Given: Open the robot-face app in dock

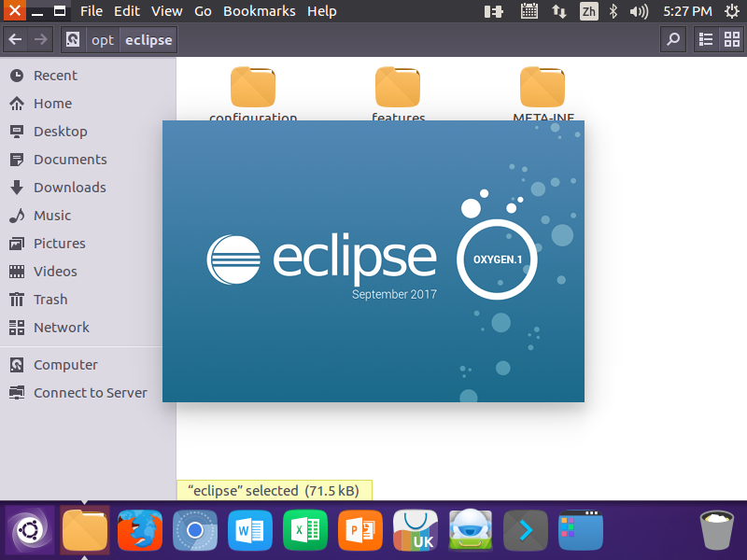Looking at the screenshot, I should [x=471, y=530].
